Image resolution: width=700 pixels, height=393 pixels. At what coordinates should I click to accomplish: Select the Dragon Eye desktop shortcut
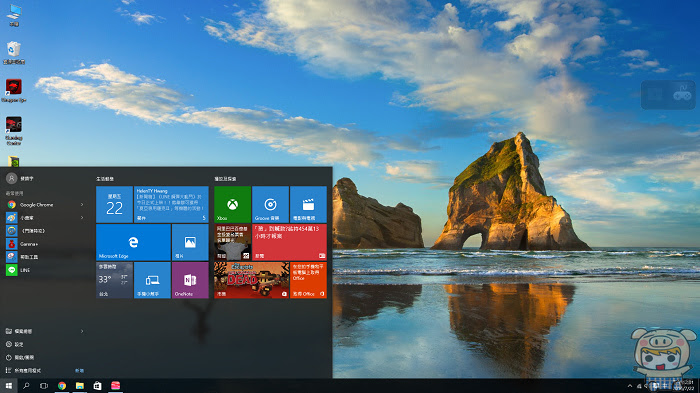(14, 91)
